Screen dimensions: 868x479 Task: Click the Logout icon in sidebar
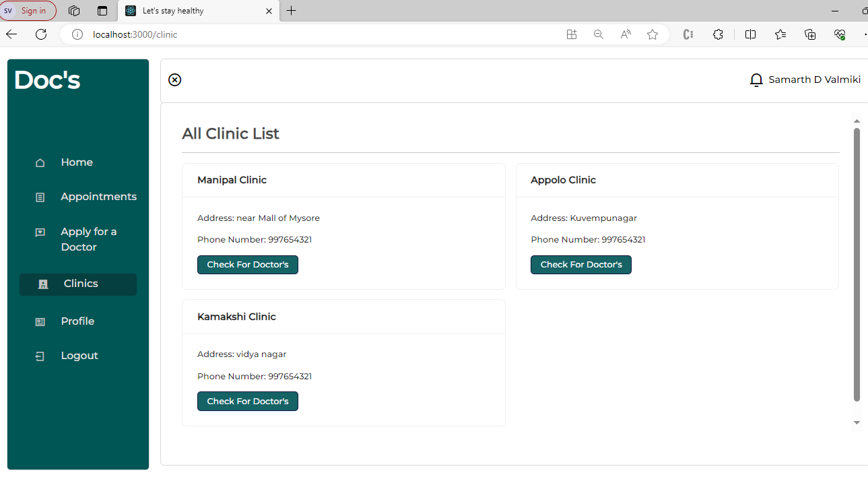(x=40, y=356)
